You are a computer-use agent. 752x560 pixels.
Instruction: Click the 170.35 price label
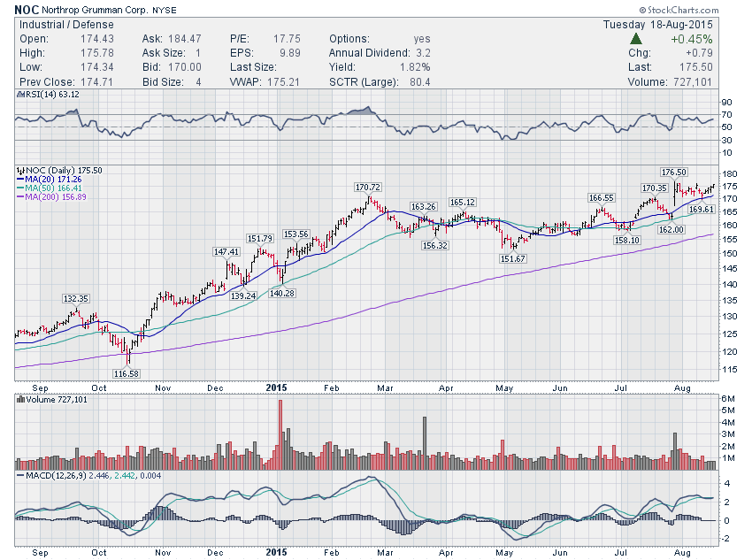(x=654, y=188)
